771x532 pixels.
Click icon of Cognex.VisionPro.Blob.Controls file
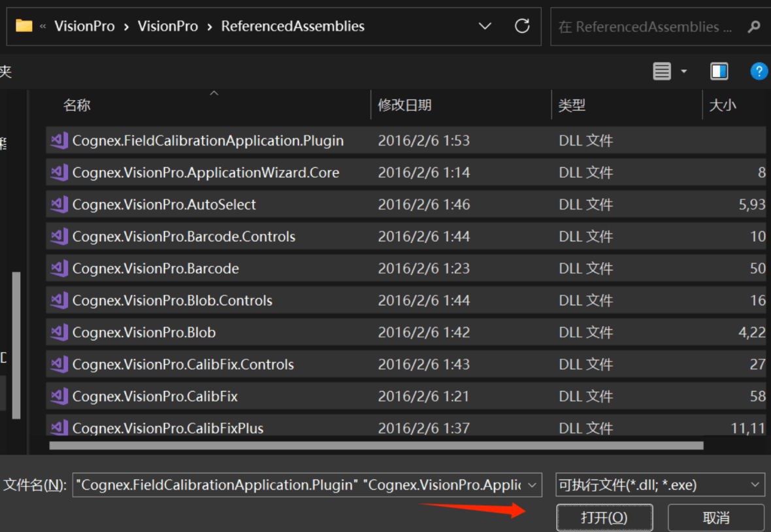59,301
